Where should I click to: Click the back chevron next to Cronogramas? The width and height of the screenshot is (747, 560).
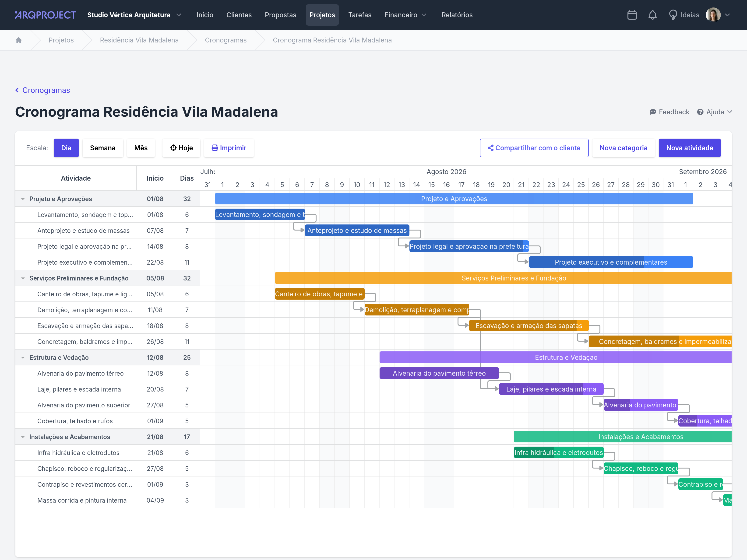click(17, 90)
